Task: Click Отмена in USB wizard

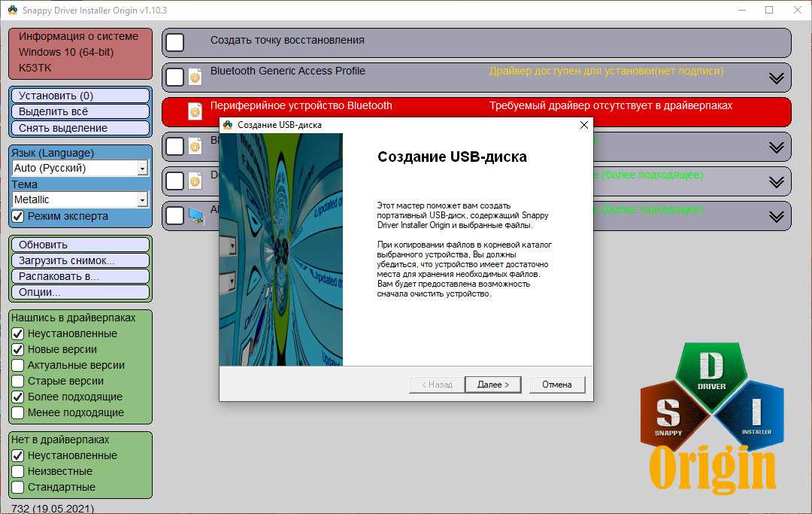Action: coord(557,385)
